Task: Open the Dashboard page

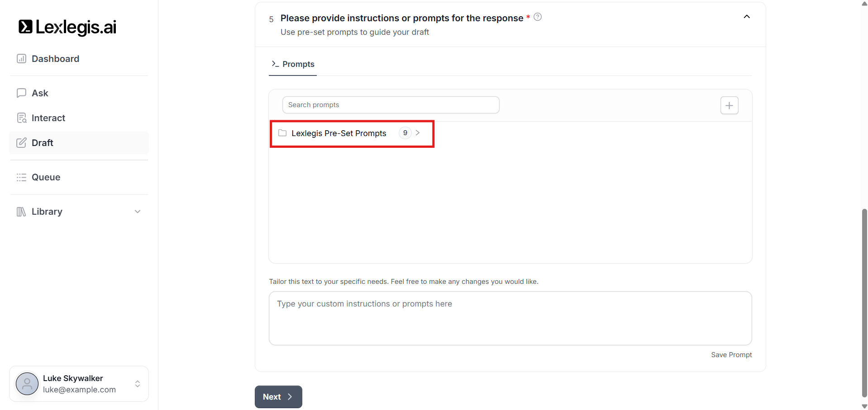Action: [55, 59]
